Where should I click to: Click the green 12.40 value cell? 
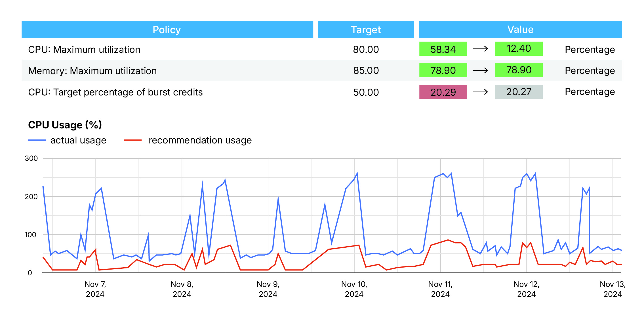pyautogui.click(x=519, y=49)
